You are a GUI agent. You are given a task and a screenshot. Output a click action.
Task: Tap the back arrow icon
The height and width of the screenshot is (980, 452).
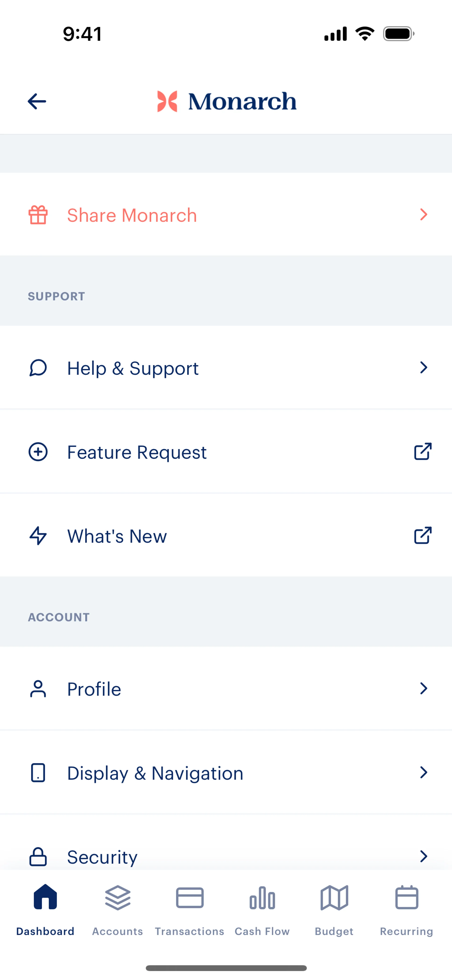37,101
